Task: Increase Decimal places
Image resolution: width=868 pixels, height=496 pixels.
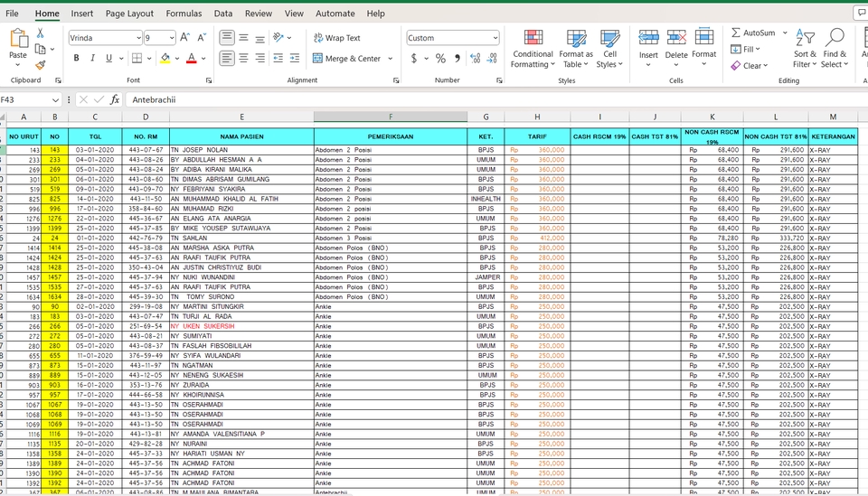Action: click(x=475, y=58)
